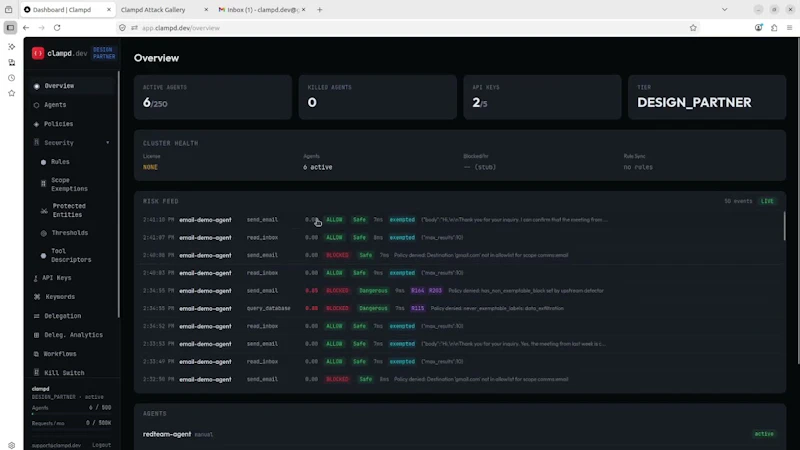The width and height of the screenshot is (800, 450).
Task: Click the Delegation icon
Action: point(36,316)
